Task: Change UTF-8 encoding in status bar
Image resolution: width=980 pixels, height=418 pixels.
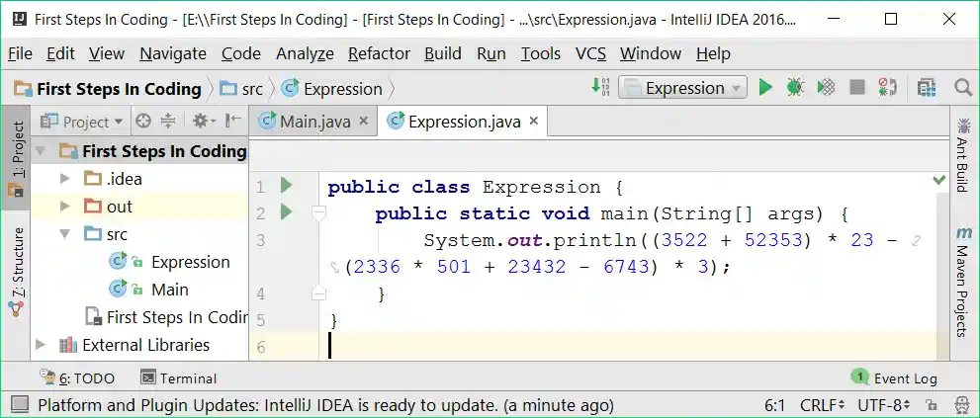Action: pyautogui.click(x=883, y=405)
